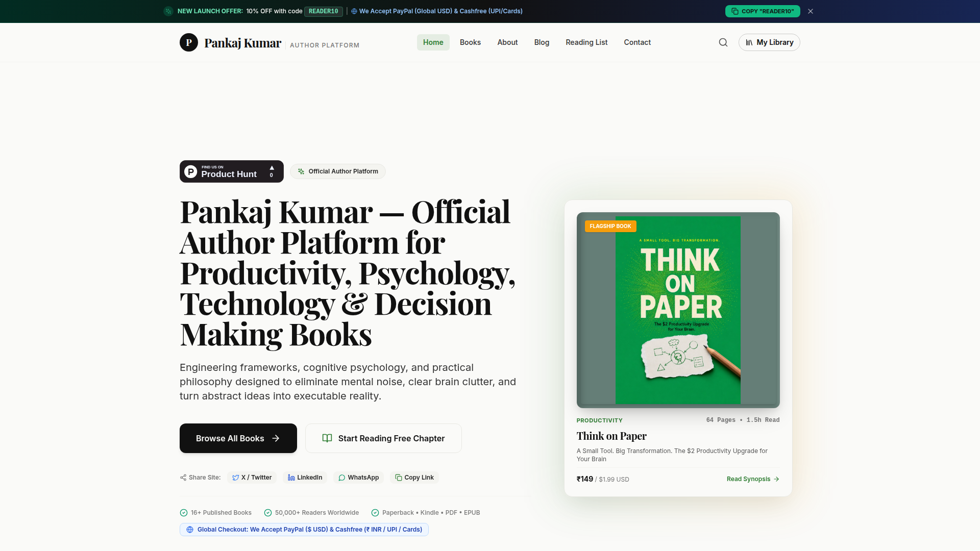Copy the READER10 promo code
This screenshot has height=551, width=980.
pos(763,11)
